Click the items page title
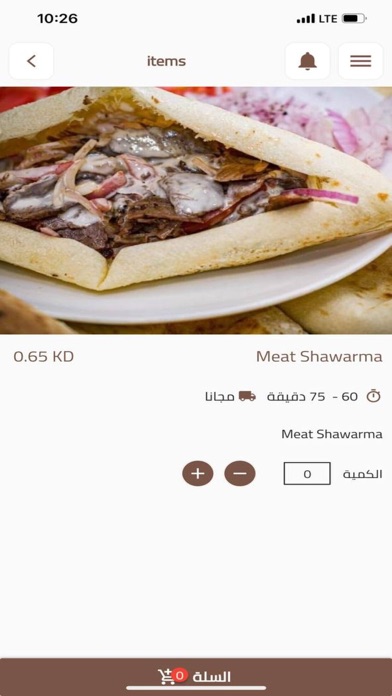This screenshot has width=392, height=696. click(x=166, y=61)
